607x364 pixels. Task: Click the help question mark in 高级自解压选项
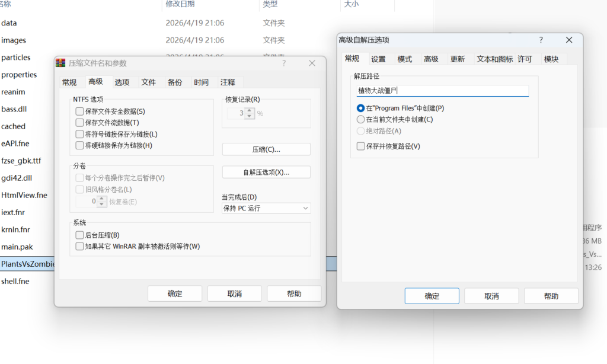point(541,40)
